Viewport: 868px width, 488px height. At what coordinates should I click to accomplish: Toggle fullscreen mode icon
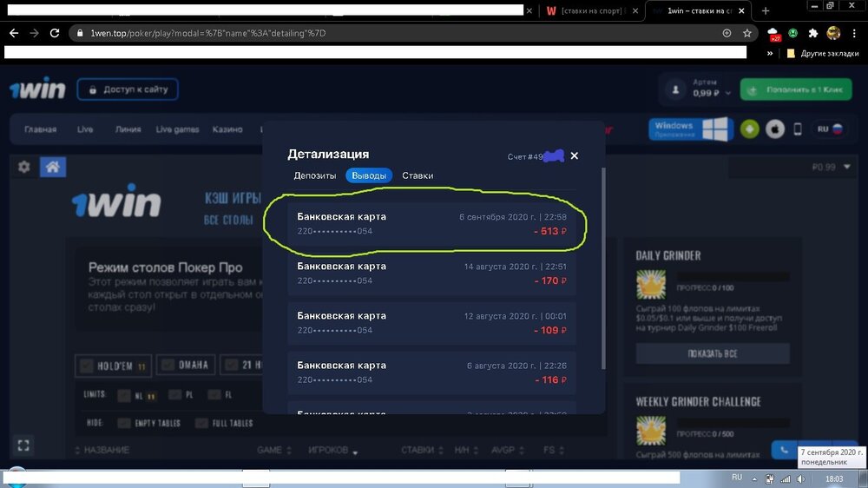[x=23, y=445]
